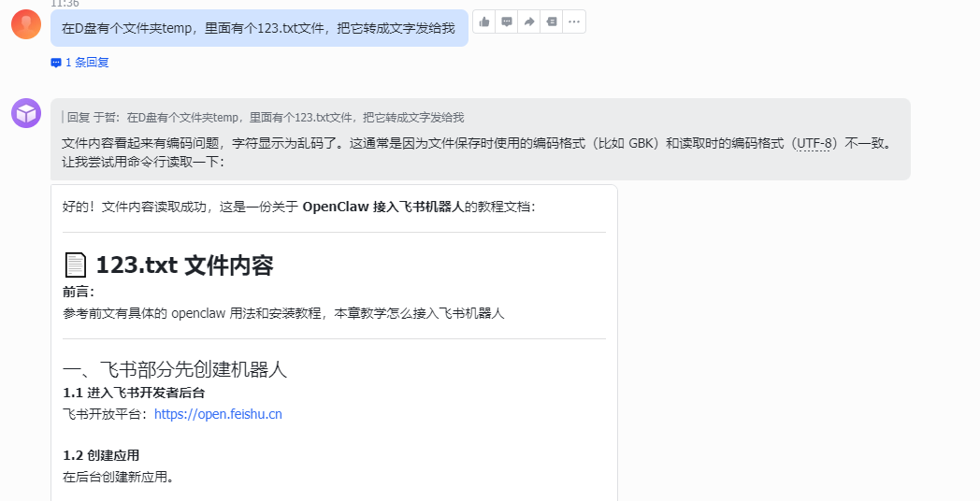Screen dimensions: 980x501
Task: Open the purple cube bot avatar
Action: click(x=26, y=113)
